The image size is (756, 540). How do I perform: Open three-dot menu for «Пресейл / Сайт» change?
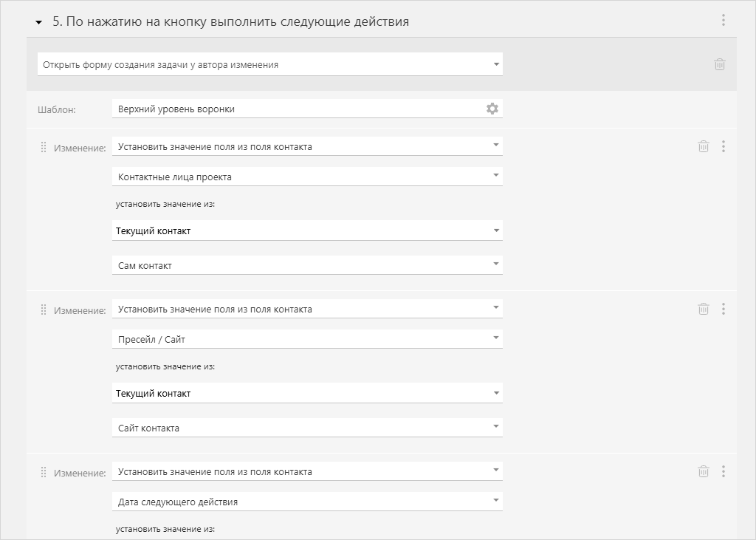(724, 309)
